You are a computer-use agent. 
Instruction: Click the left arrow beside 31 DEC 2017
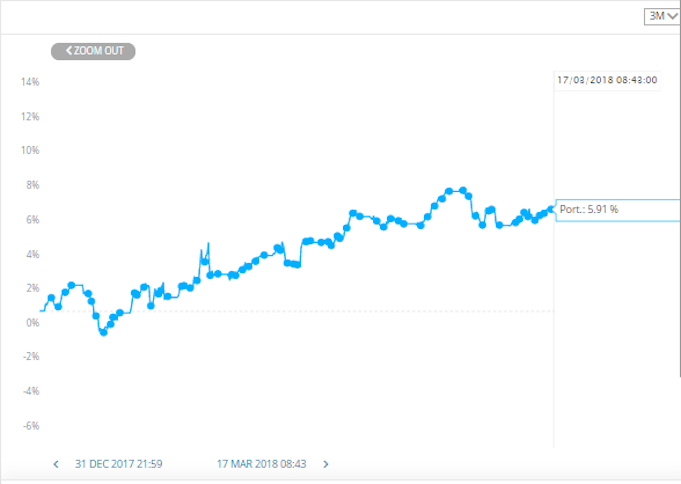click(x=56, y=464)
